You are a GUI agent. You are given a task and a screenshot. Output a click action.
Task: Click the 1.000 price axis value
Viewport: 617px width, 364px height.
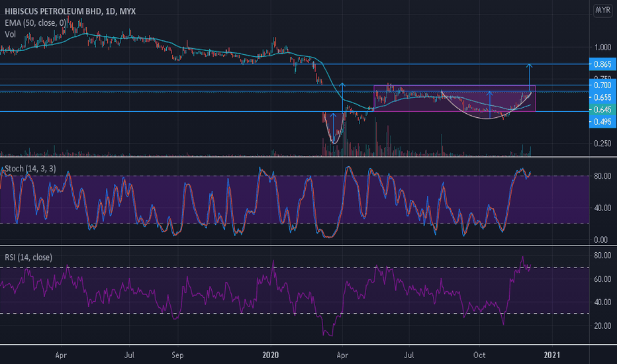click(x=602, y=47)
